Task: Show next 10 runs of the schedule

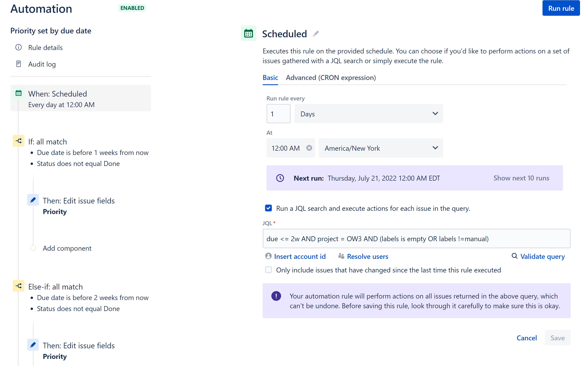Action: (521, 178)
